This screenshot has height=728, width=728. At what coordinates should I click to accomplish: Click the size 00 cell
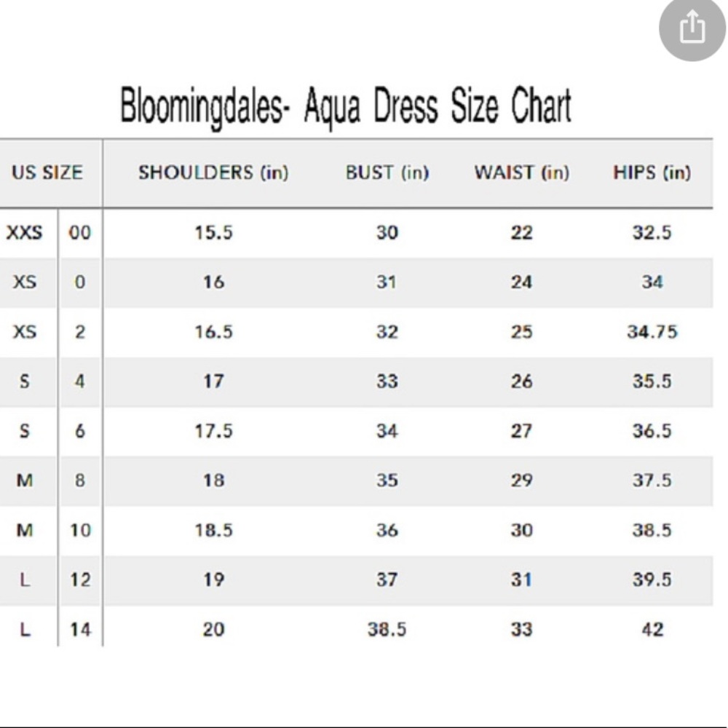pyautogui.click(x=80, y=232)
